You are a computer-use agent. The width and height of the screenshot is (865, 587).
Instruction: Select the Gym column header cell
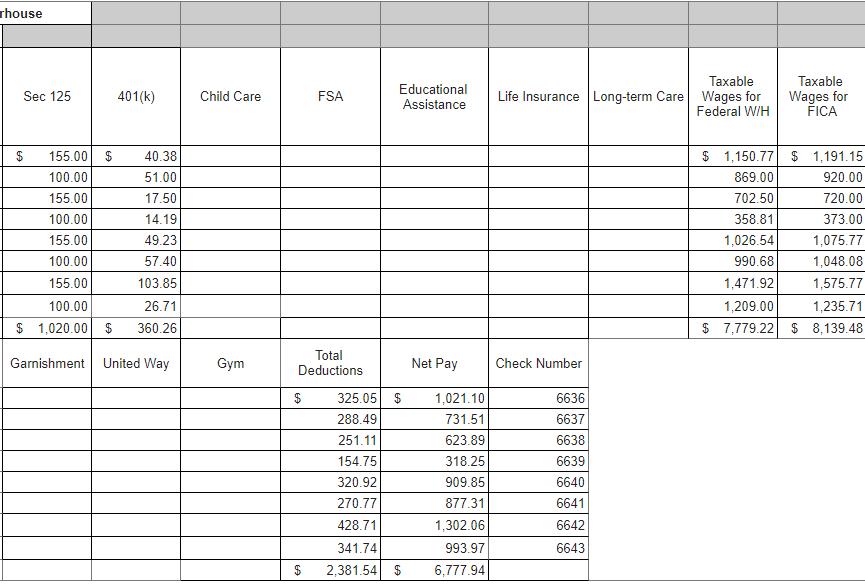coord(230,363)
